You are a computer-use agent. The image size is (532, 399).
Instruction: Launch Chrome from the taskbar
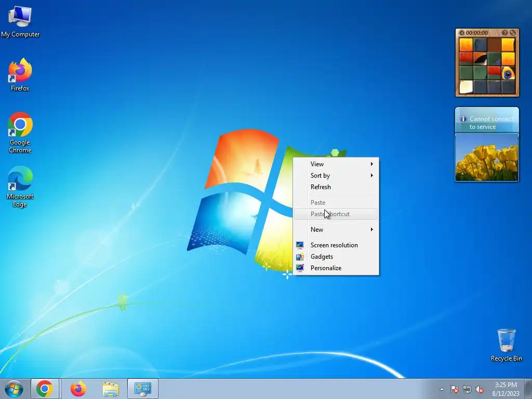(45, 389)
